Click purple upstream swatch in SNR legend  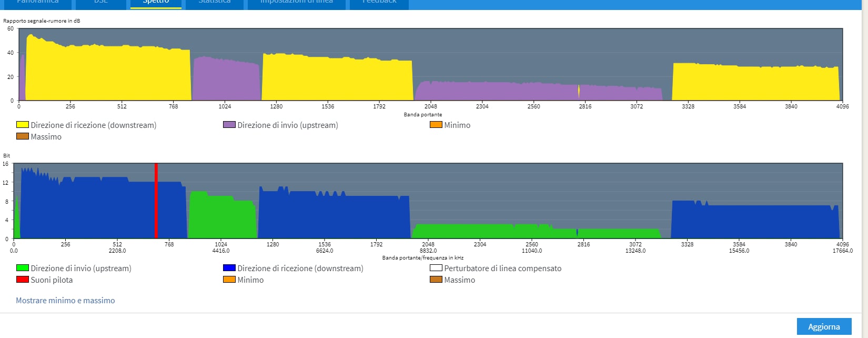[x=229, y=125]
